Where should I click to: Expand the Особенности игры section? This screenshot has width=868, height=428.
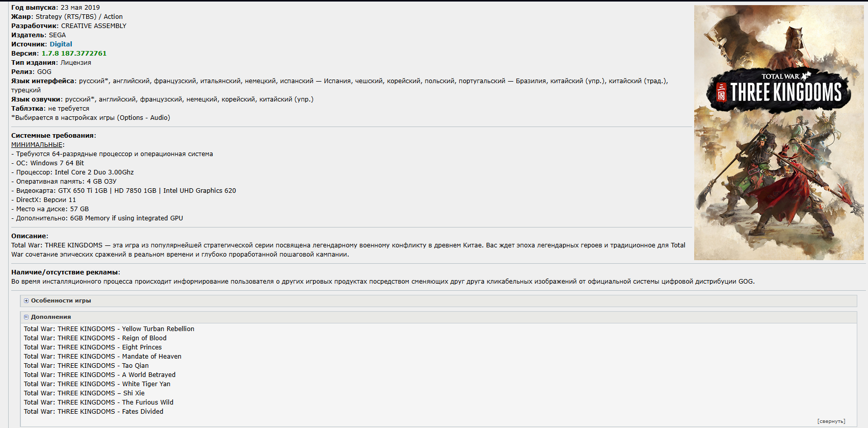click(x=61, y=301)
